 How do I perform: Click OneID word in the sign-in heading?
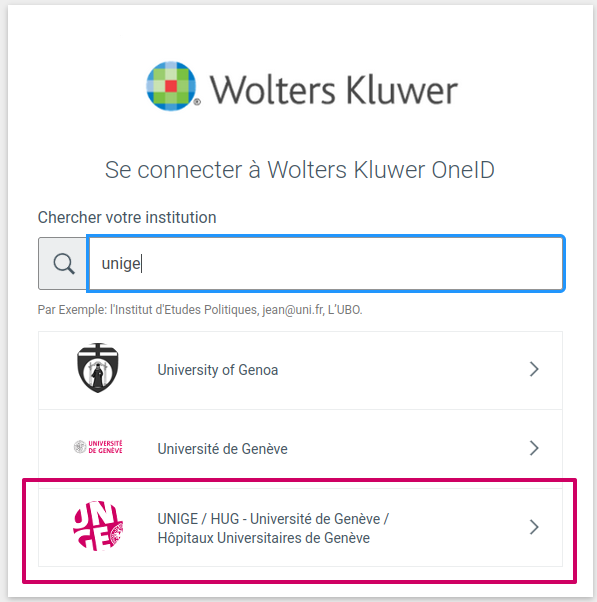click(463, 170)
